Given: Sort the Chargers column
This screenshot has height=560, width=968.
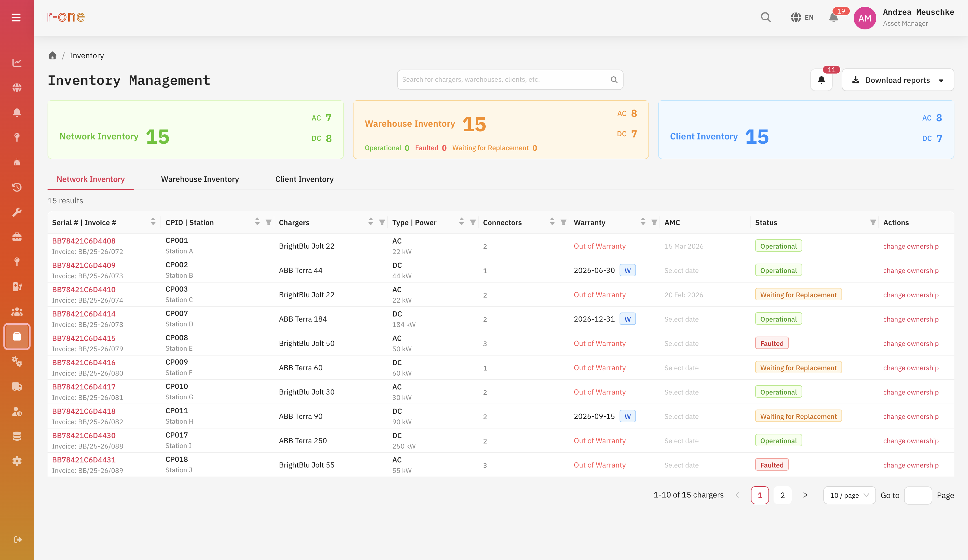Looking at the screenshot, I should tap(370, 221).
